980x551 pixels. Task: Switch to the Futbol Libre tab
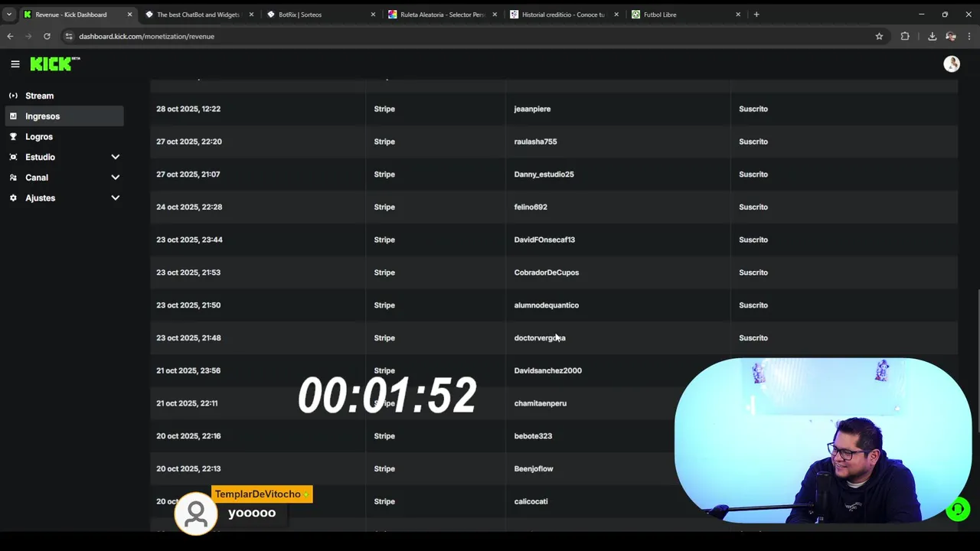[x=685, y=15]
